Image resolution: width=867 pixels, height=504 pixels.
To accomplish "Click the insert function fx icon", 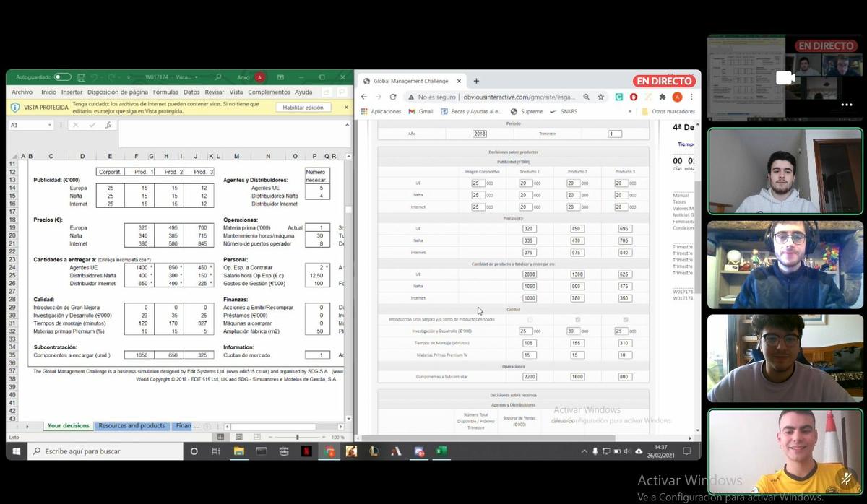I will 108,125.
